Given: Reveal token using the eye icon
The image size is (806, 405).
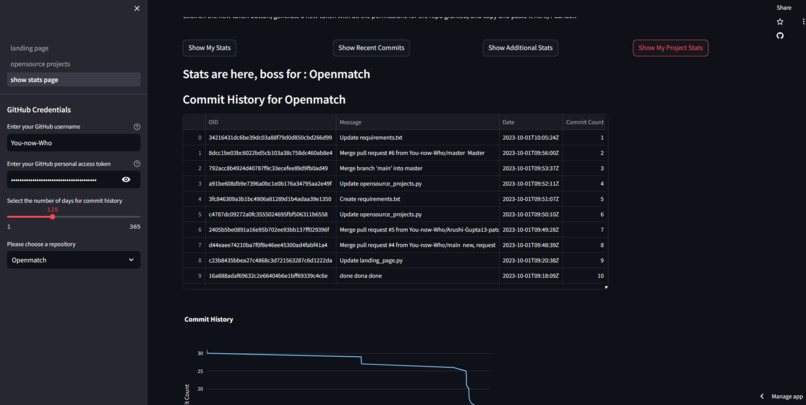Looking at the screenshot, I should coord(126,179).
